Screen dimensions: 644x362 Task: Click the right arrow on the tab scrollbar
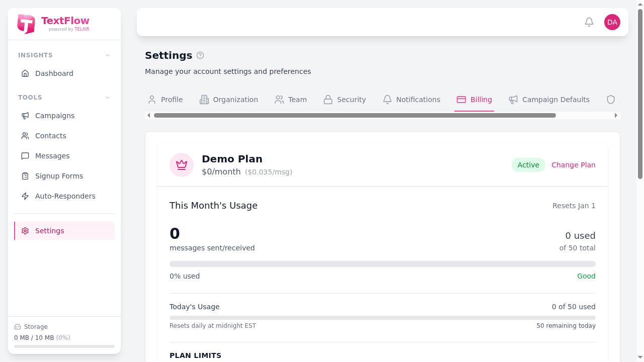[x=616, y=115]
